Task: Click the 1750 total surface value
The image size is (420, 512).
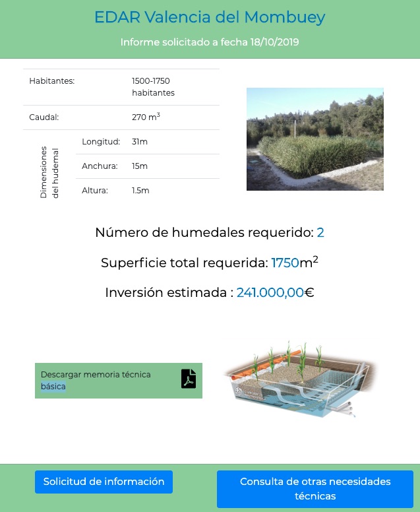Action: click(285, 263)
